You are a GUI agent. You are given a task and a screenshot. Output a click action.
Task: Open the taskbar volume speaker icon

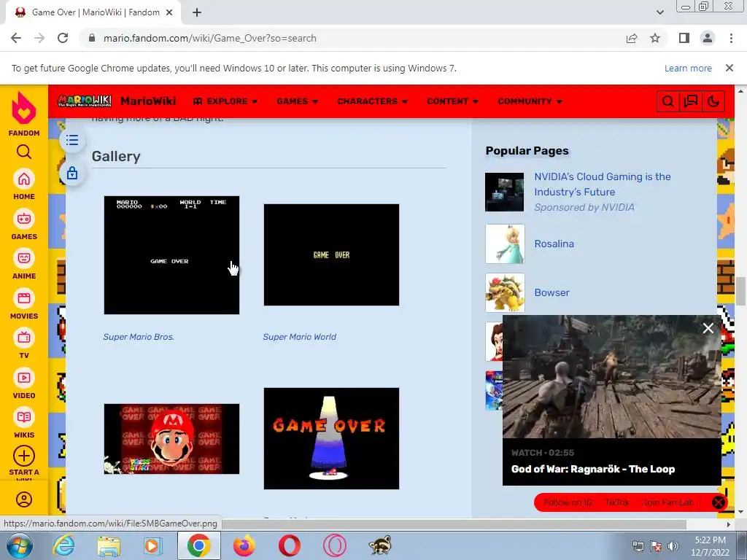[x=673, y=546]
